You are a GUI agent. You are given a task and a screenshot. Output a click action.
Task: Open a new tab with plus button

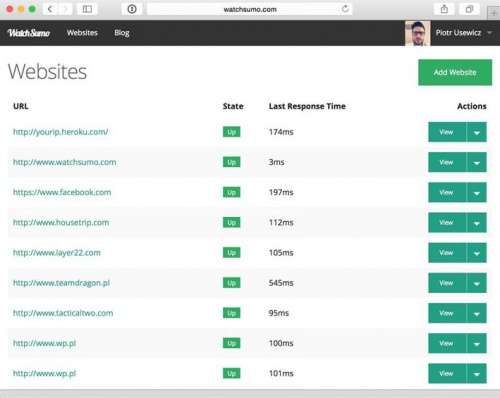pyautogui.click(x=494, y=13)
